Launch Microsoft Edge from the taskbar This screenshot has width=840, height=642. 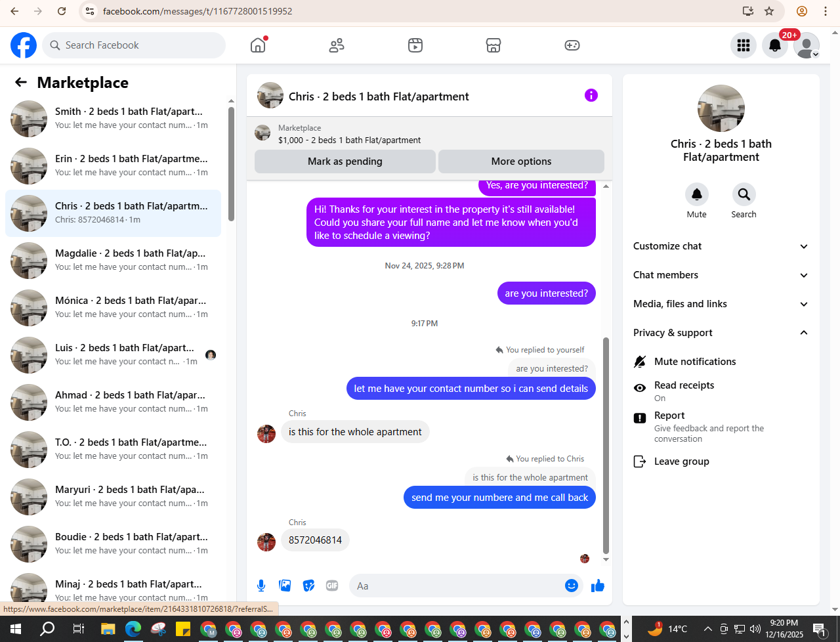point(133,630)
